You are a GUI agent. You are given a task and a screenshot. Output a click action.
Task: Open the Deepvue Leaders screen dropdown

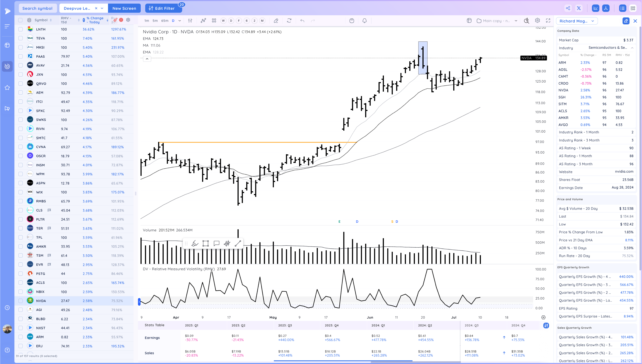(102, 8)
